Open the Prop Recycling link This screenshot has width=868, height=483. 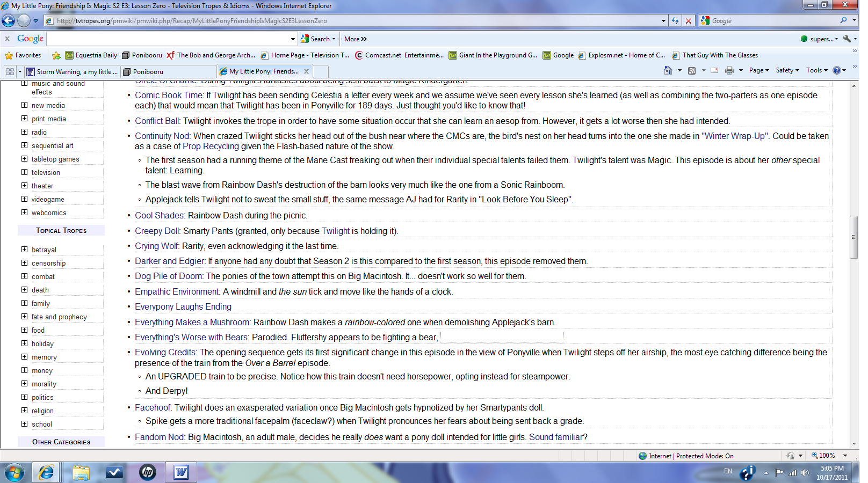[211, 146]
